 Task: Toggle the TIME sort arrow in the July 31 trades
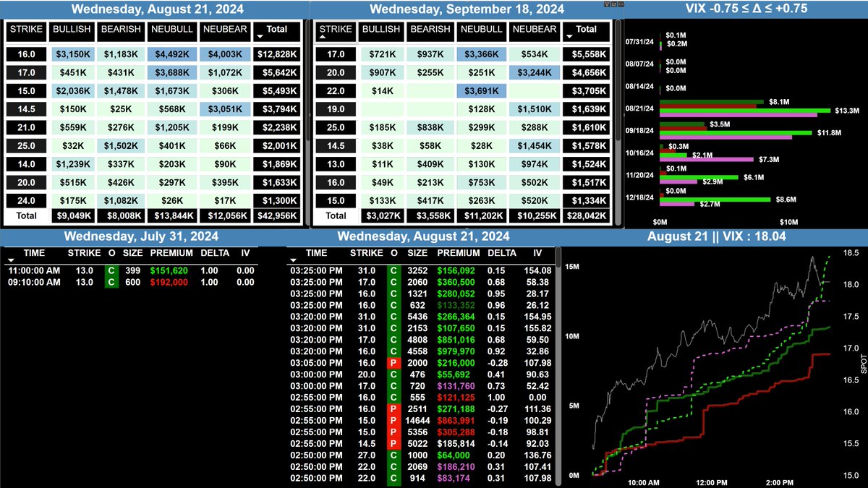point(11,261)
